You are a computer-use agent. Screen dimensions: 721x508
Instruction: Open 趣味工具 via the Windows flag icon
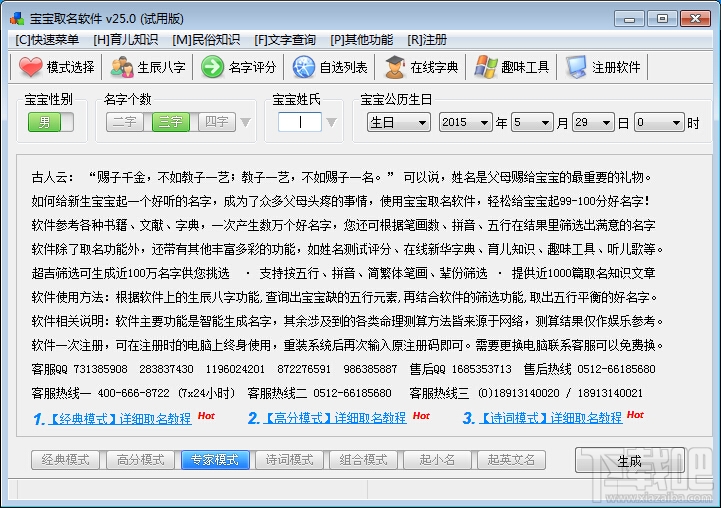pyautogui.click(x=486, y=67)
